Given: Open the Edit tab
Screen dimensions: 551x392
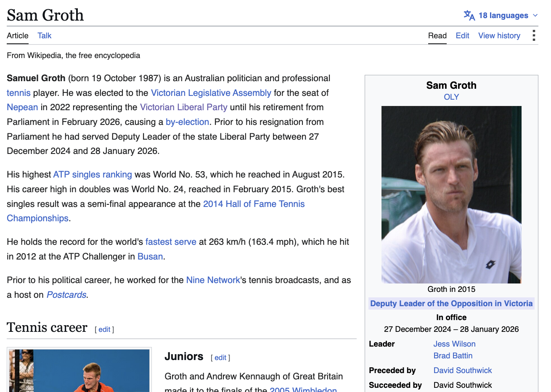Looking at the screenshot, I should tap(462, 36).
